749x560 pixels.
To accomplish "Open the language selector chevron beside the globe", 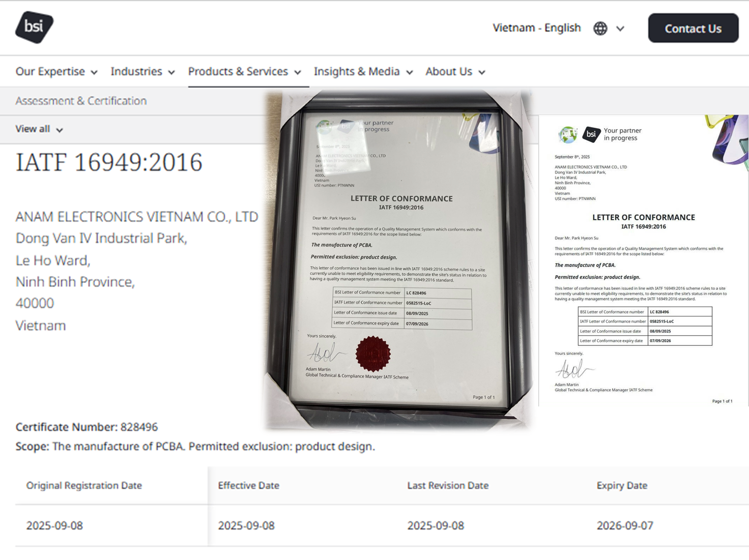I will click(x=620, y=29).
